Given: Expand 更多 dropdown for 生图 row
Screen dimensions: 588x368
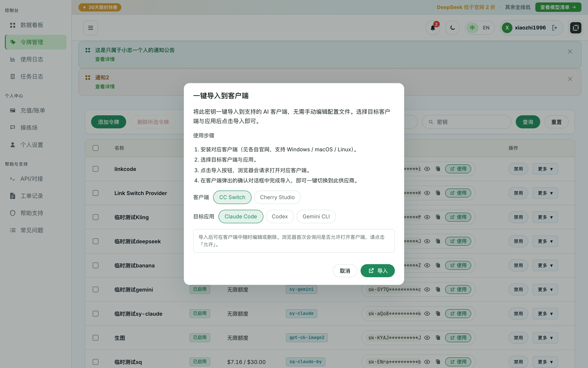Looking at the screenshot, I should 545,338.
